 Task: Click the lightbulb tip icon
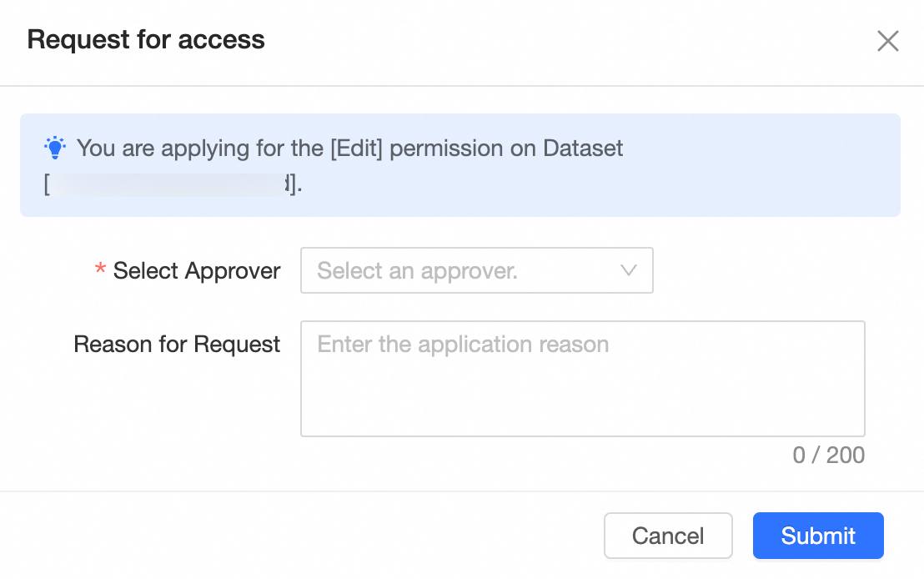(55, 149)
